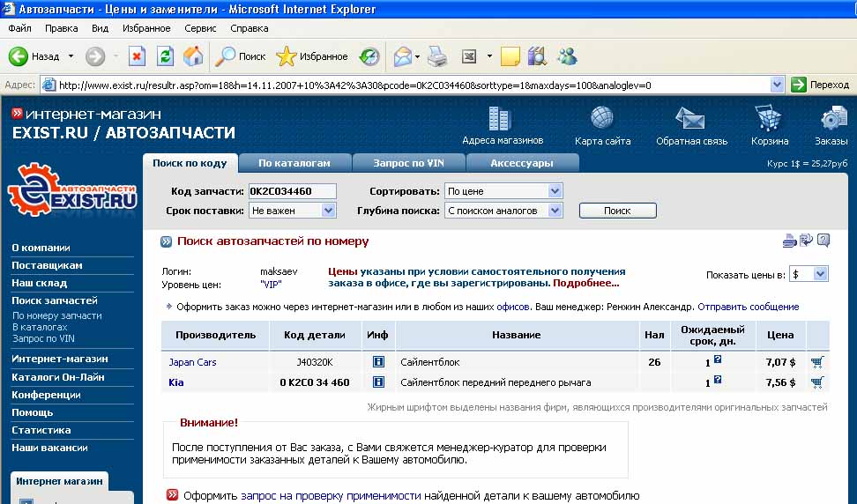Viewport: 857px width, 504px height.
Task: Expand the Сортировать dropdown
Action: click(555, 191)
